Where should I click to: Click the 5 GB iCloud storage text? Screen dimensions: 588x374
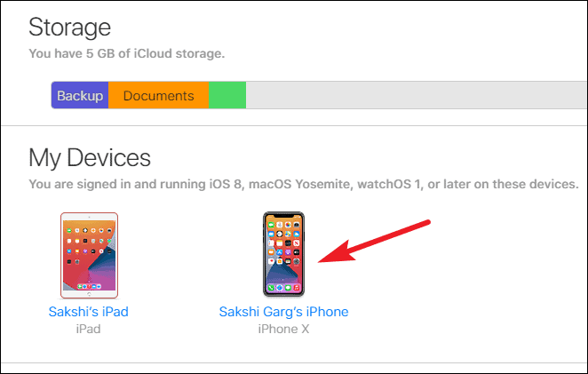(x=127, y=53)
